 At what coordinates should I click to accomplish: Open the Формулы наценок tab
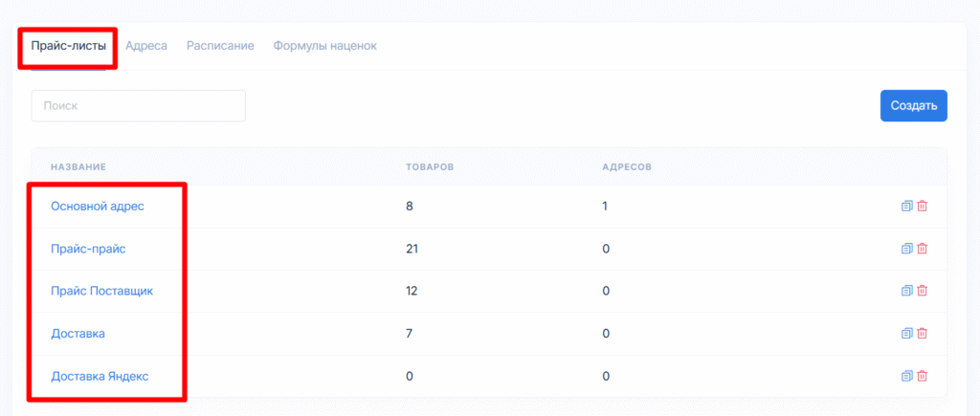point(324,46)
